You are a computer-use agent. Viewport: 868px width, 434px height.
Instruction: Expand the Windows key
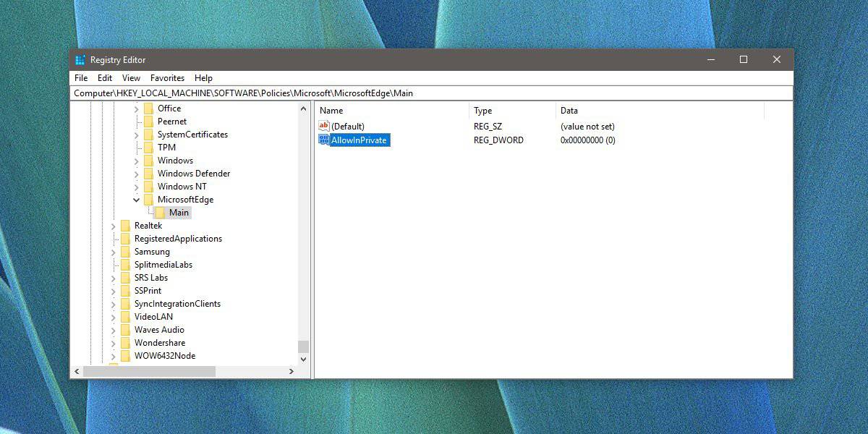[137, 161]
